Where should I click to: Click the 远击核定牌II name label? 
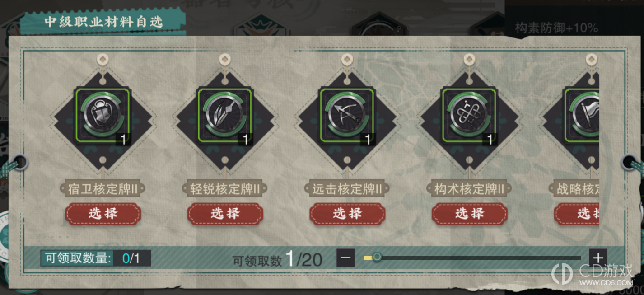click(347, 189)
